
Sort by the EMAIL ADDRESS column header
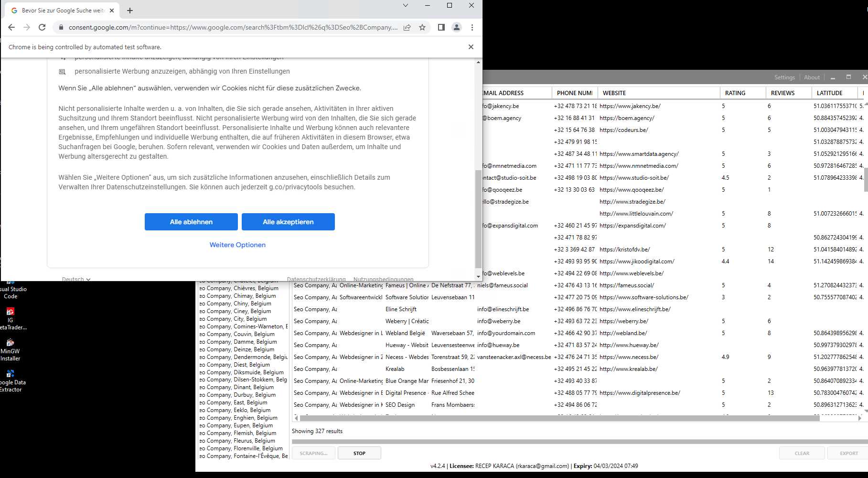(517, 93)
